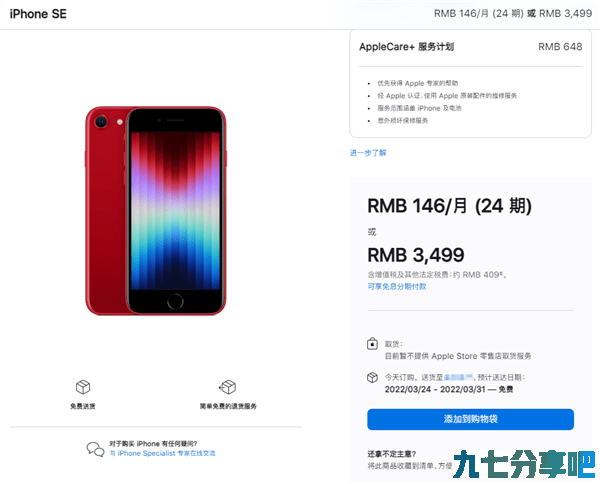Change the blurred delivery location link
This screenshot has width=600, height=484.
tap(458, 377)
